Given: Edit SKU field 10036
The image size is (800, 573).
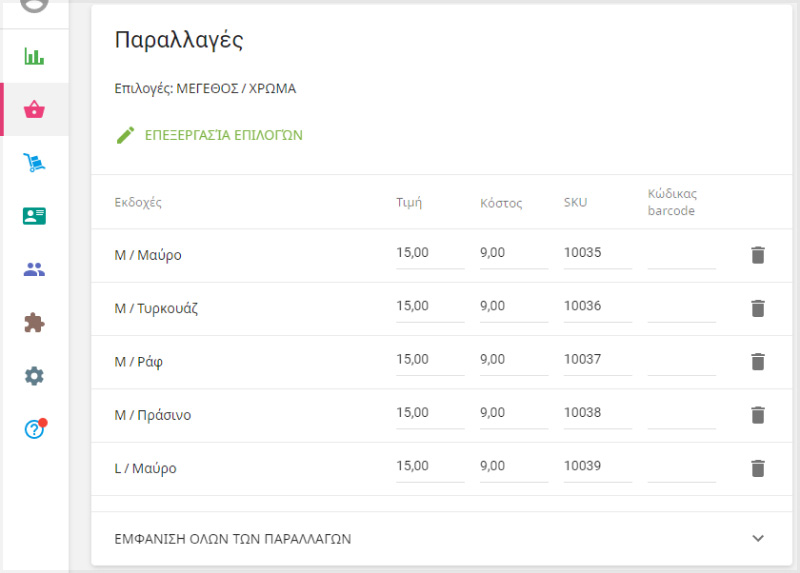Looking at the screenshot, I should (x=597, y=308).
